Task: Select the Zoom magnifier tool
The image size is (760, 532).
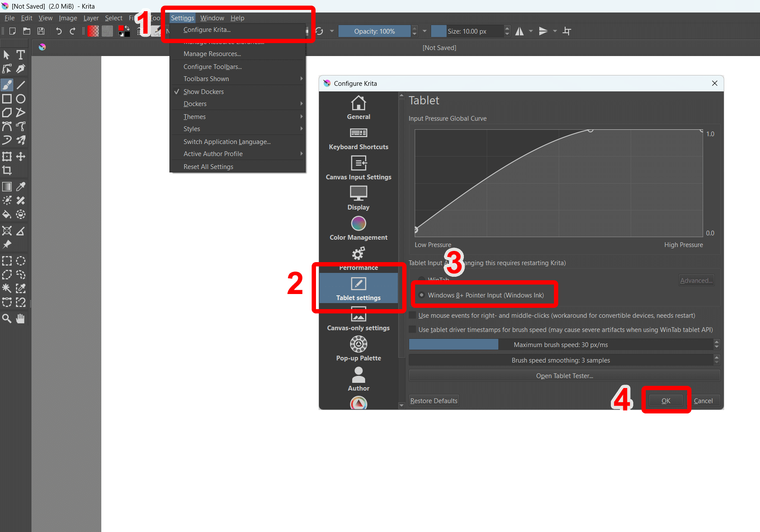Action: coord(7,319)
